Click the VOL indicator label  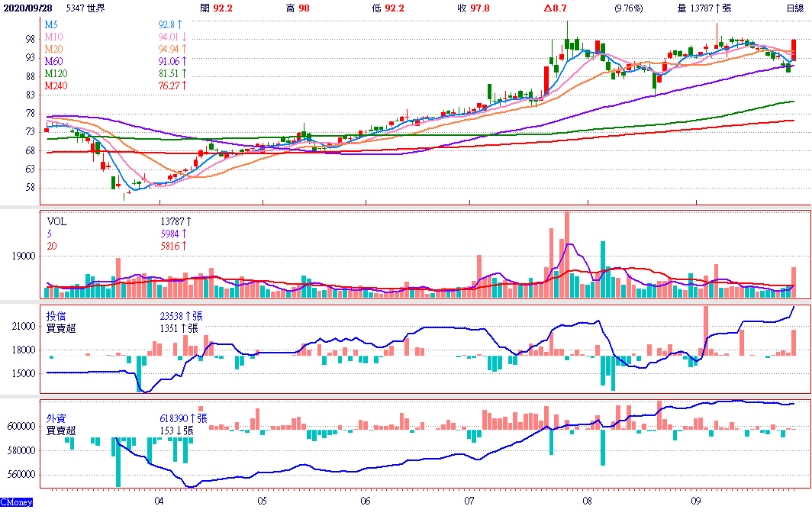point(57,222)
